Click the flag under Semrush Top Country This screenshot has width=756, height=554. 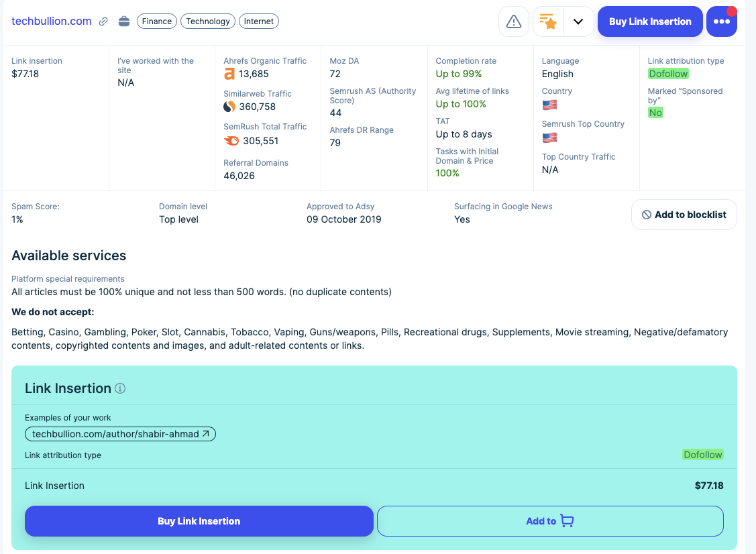[x=549, y=137]
